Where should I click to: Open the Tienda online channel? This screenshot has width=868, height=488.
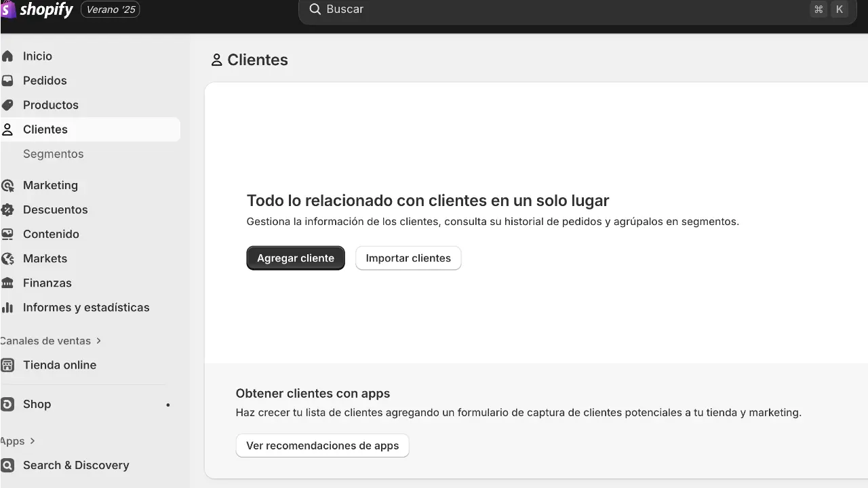[59, 365]
